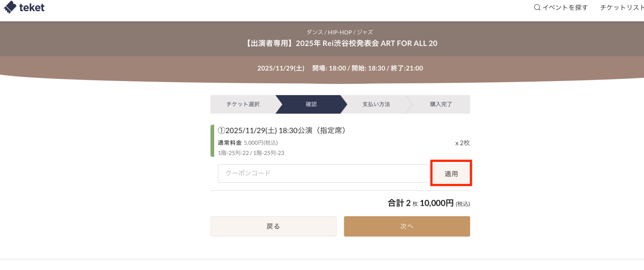Click the ダンス / HIP-HOP / ジャズ category text

(x=339, y=32)
